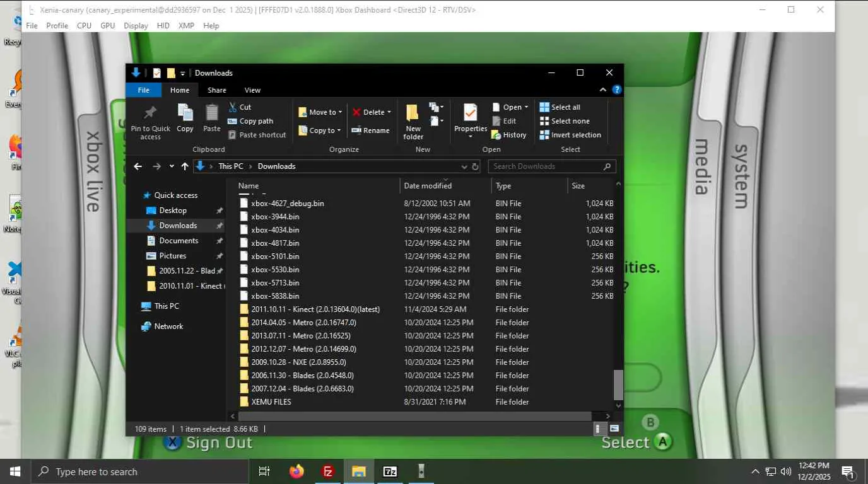Viewport: 868px width, 484px height.
Task: Refresh the Downloads folder view
Action: tap(476, 166)
